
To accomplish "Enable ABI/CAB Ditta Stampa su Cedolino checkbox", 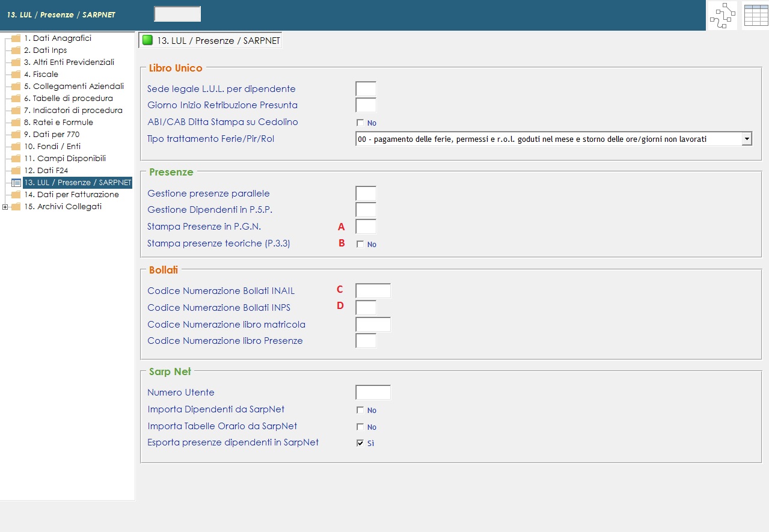I will coord(360,123).
